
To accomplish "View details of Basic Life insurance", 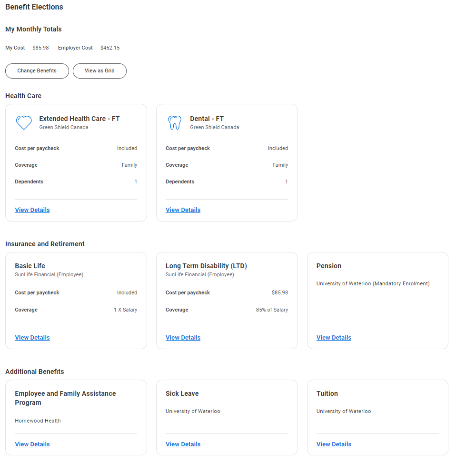I will point(32,338).
